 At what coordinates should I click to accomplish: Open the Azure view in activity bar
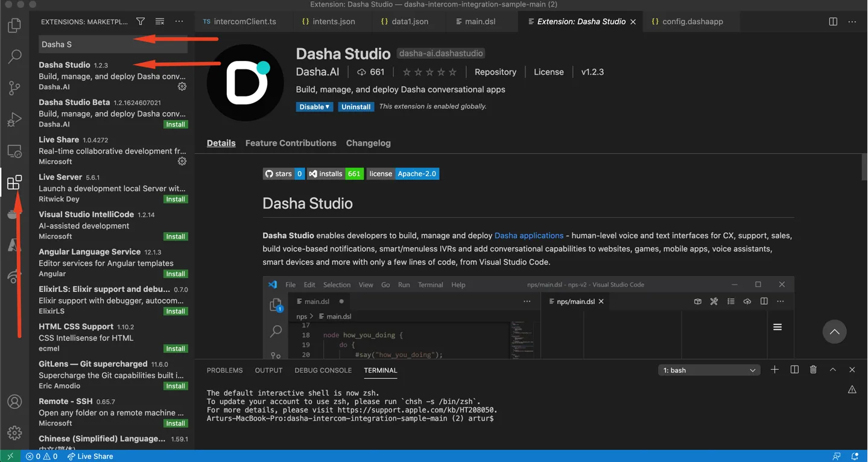[14, 245]
